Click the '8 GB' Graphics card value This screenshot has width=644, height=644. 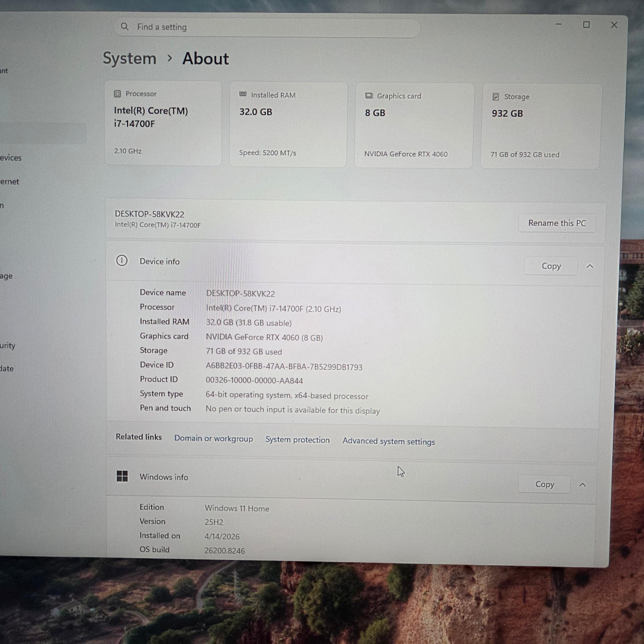point(375,113)
